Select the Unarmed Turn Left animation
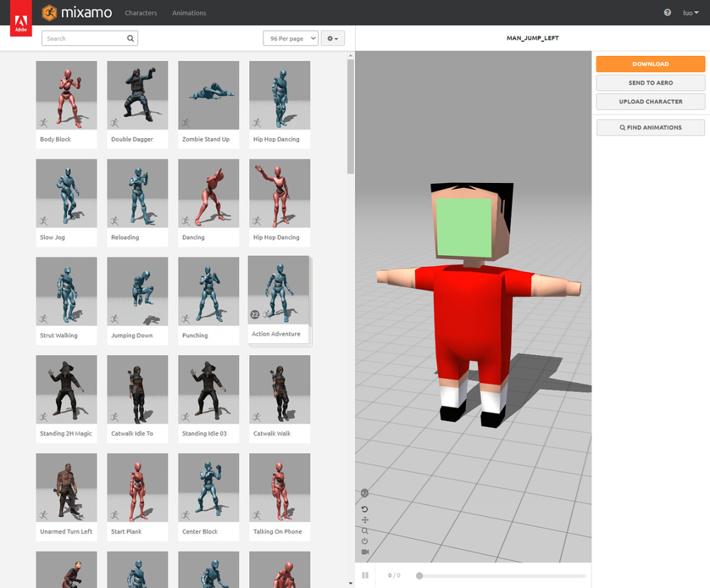The width and height of the screenshot is (710, 588). pos(66,497)
